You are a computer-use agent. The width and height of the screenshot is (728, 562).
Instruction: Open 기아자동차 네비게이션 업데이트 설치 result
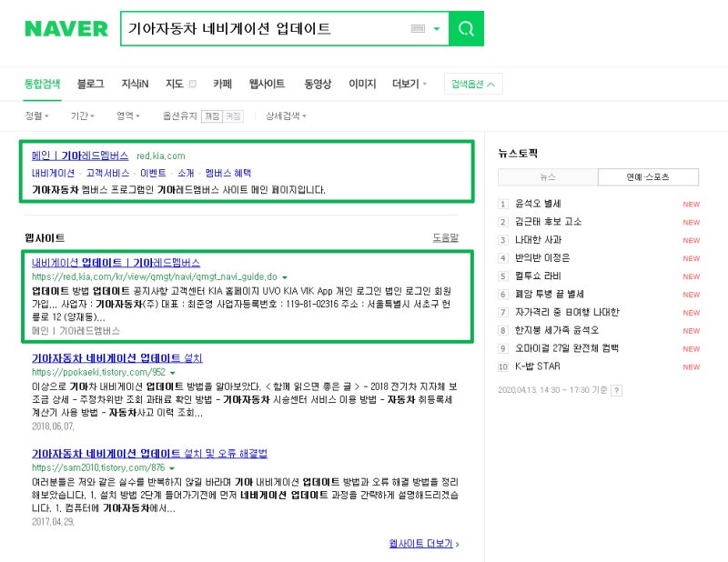tap(117, 358)
